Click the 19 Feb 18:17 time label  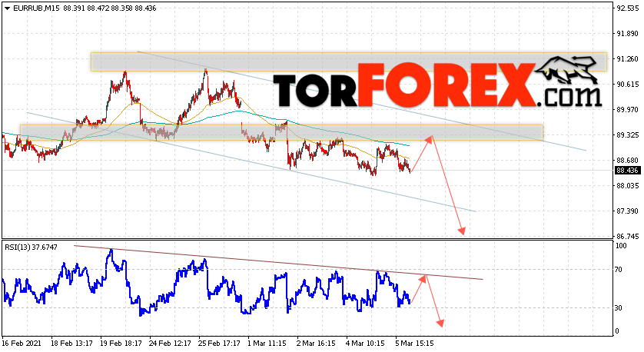(121, 343)
